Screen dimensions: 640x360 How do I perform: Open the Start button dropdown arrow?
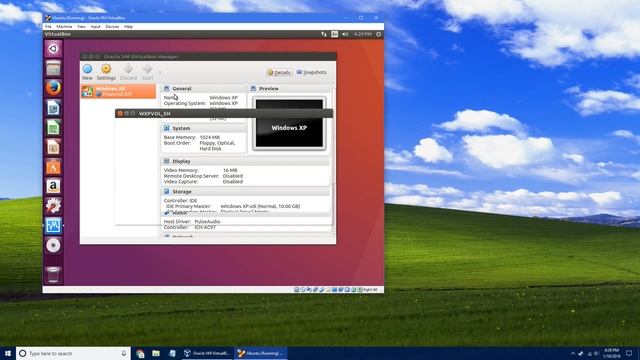tap(160, 73)
